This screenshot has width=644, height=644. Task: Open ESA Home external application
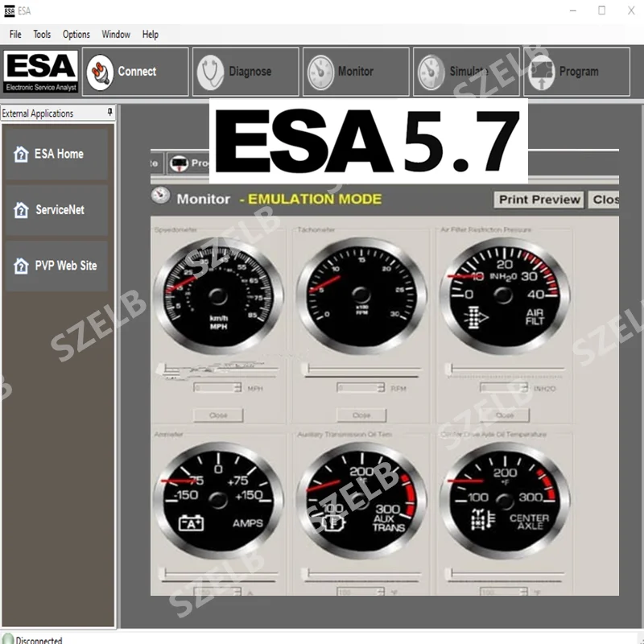56,154
